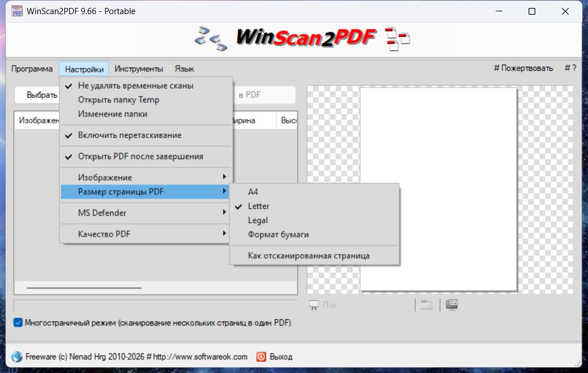The height and width of the screenshot is (373, 588).
Task: Click the red exit power icon
Action: coord(261,357)
